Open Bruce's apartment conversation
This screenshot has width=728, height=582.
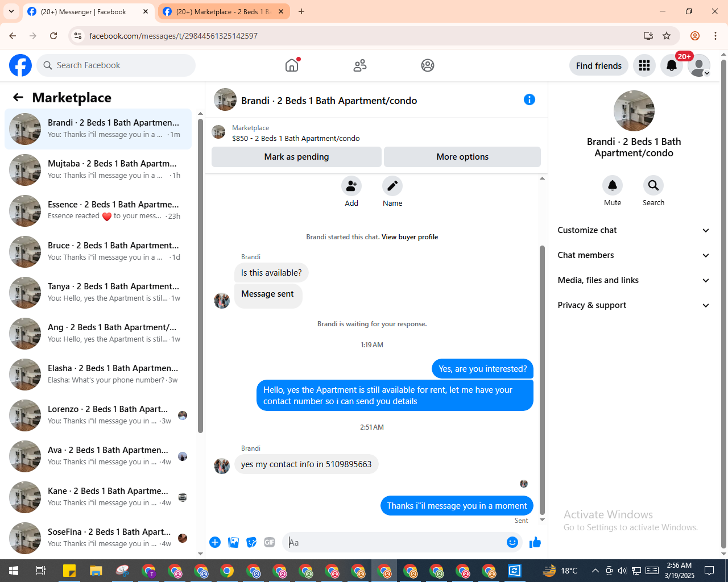click(x=98, y=252)
